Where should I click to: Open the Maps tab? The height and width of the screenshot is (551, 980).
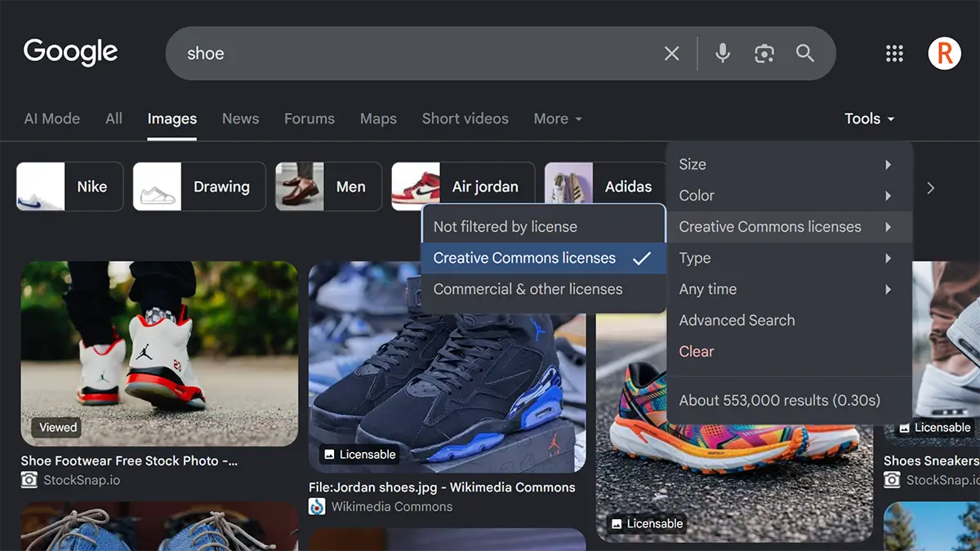[378, 118]
